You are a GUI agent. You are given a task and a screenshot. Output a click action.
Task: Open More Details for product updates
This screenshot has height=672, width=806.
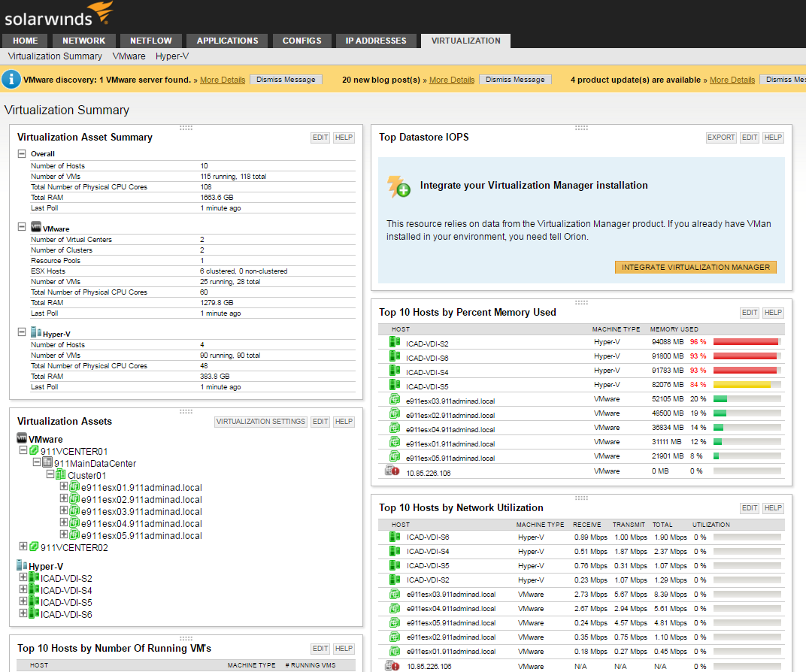click(732, 80)
